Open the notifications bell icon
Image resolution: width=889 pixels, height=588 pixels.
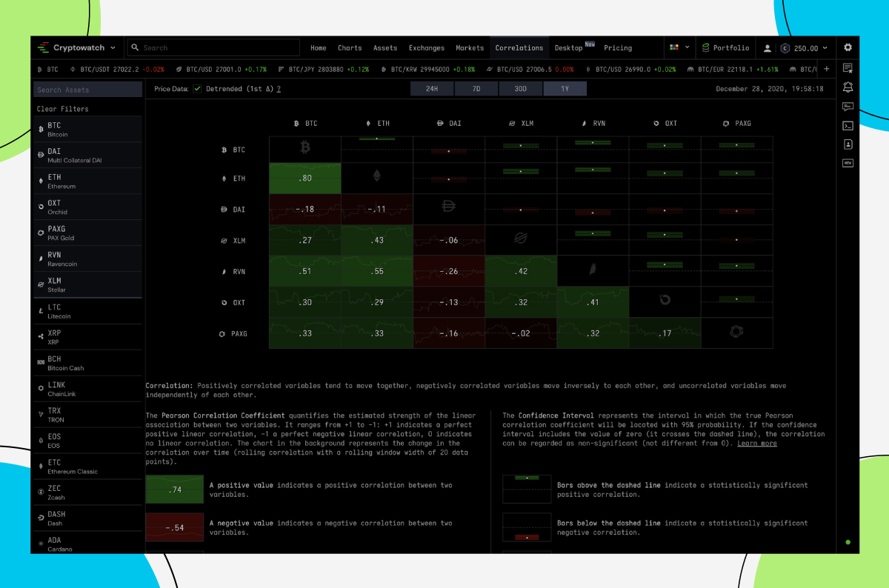[x=848, y=87]
